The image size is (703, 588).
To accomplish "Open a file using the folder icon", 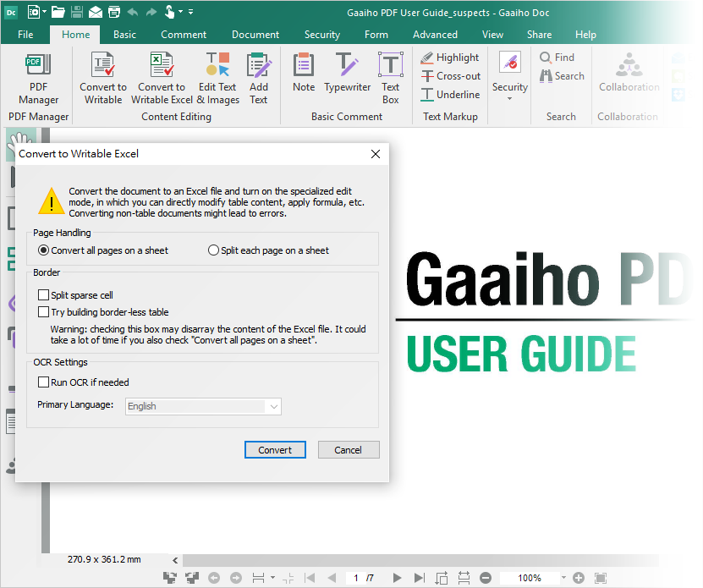I will pos(58,12).
